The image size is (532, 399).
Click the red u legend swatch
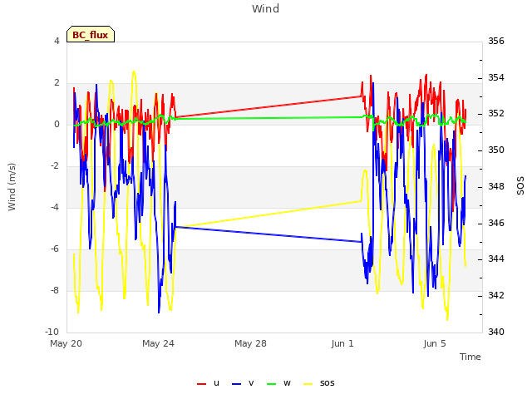coord(201,384)
